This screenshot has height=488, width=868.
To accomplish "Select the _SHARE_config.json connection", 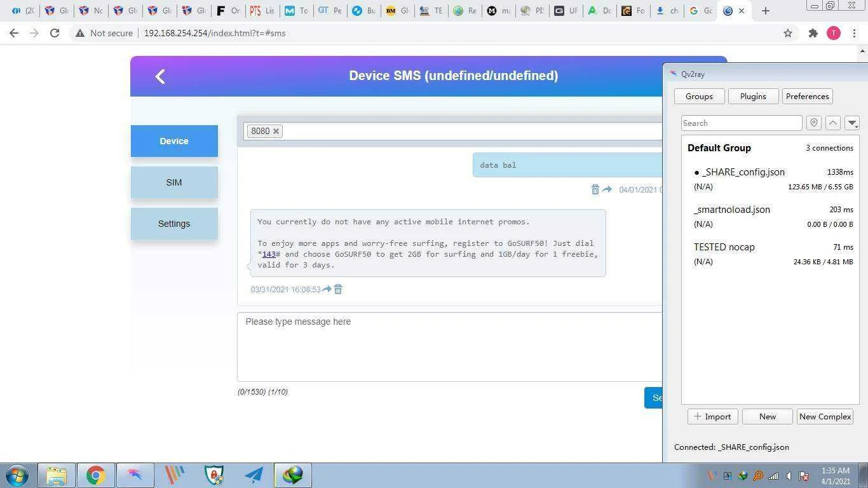I will click(770, 179).
